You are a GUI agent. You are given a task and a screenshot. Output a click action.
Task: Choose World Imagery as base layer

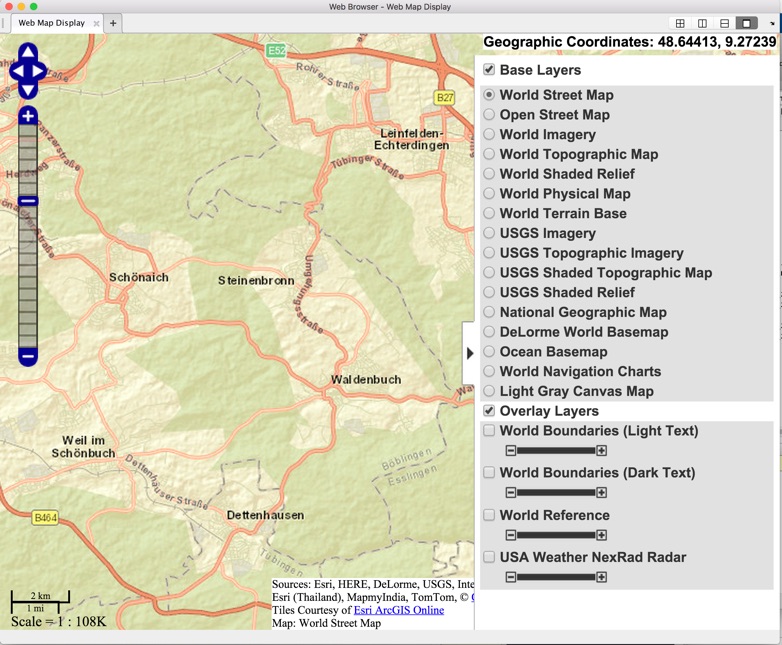[489, 134]
